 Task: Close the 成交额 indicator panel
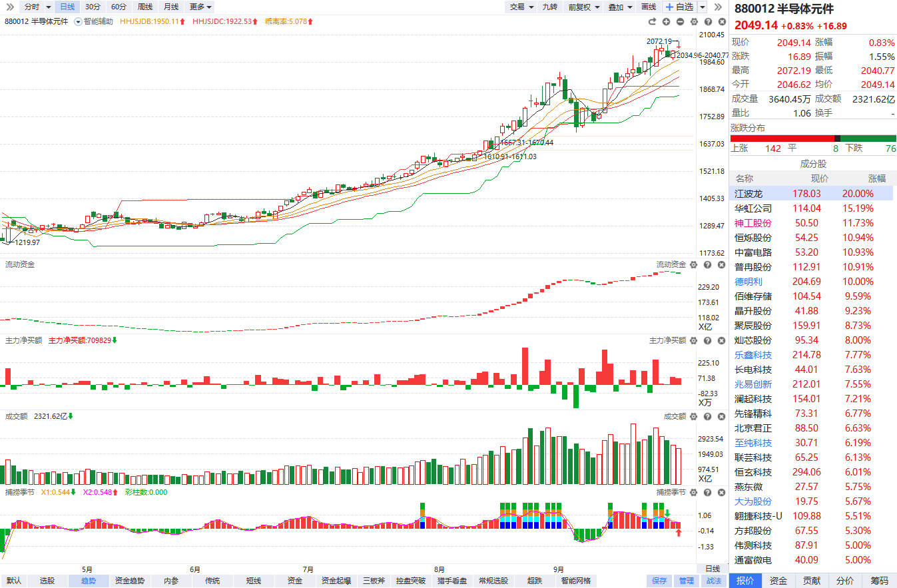(x=721, y=416)
